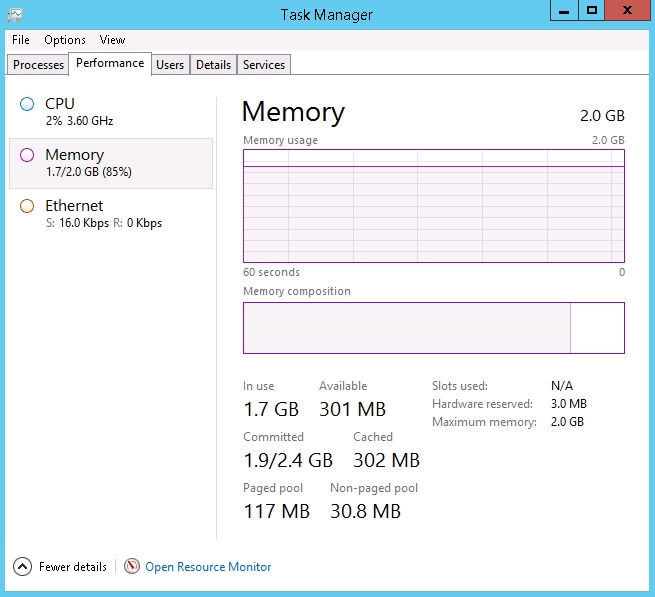Click Maximum memory 2.0 GB value
Image resolution: width=655 pixels, height=597 pixels.
click(x=567, y=422)
